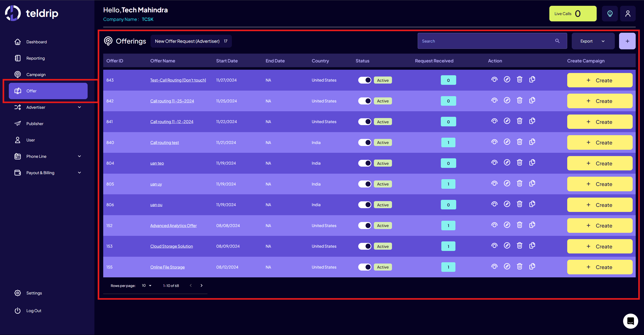Go to Campaign in the sidebar
Viewport: 644px width, 335px height.
coord(36,75)
